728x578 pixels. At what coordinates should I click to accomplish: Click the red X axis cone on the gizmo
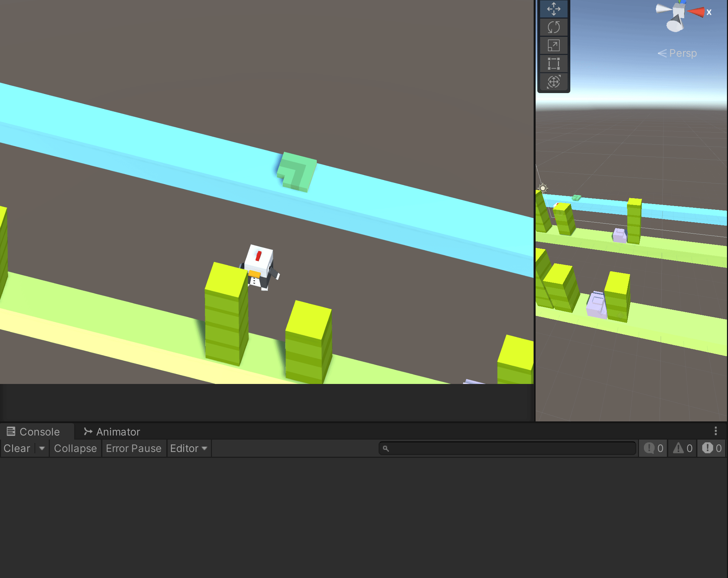pyautogui.click(x=697, y=12)
